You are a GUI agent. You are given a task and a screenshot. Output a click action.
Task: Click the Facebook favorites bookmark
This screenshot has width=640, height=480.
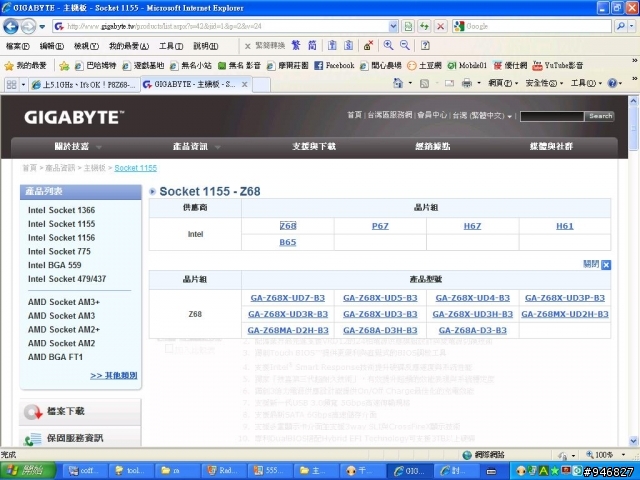tap(334, 65)
